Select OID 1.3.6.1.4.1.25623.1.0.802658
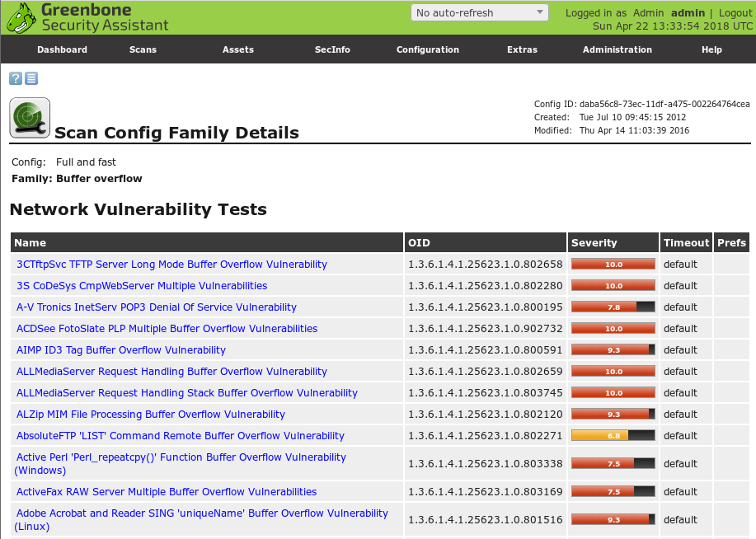The width and height of the screenshot is (756, 539). pyautogui.click(x=486, y=265)
